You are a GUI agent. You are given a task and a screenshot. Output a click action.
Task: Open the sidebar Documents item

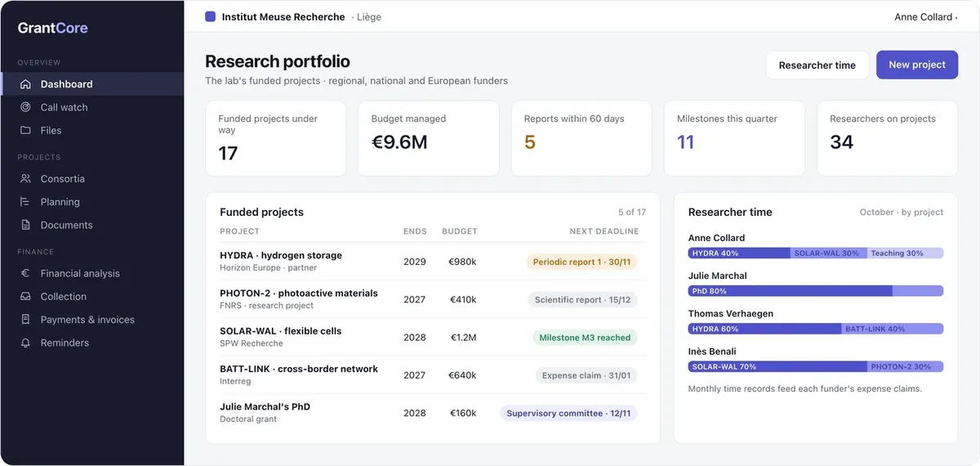pos(92,225)
